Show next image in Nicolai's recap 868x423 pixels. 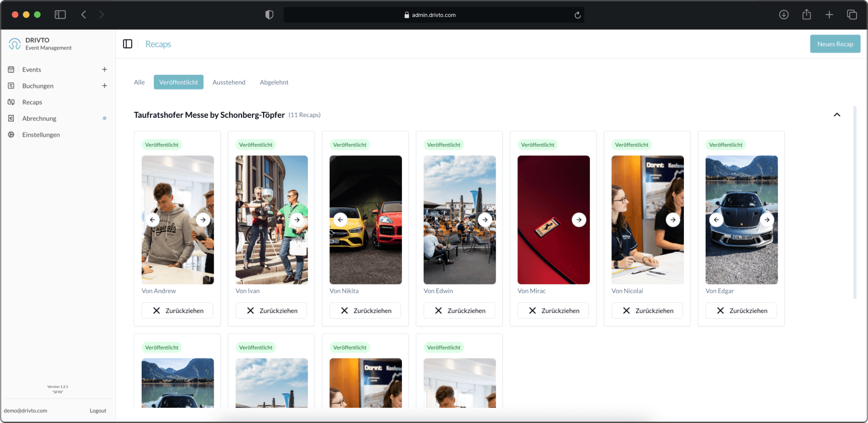tap(673, 220)
